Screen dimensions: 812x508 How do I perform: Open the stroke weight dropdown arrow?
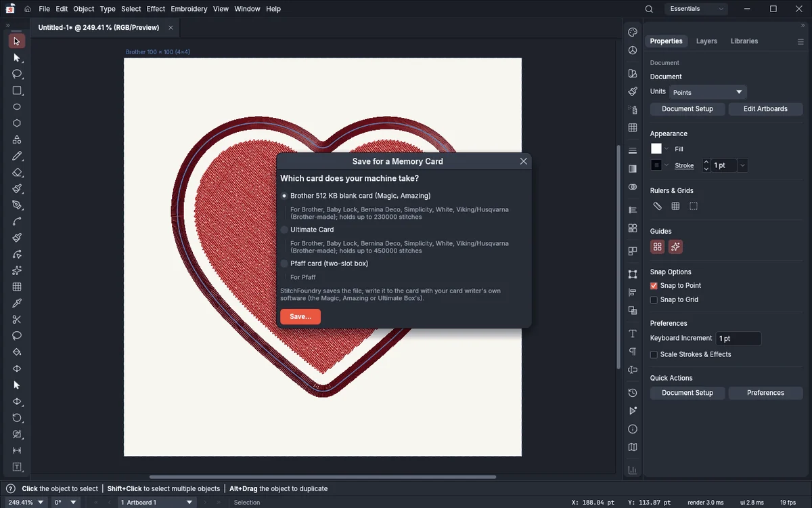pos(742,165)
